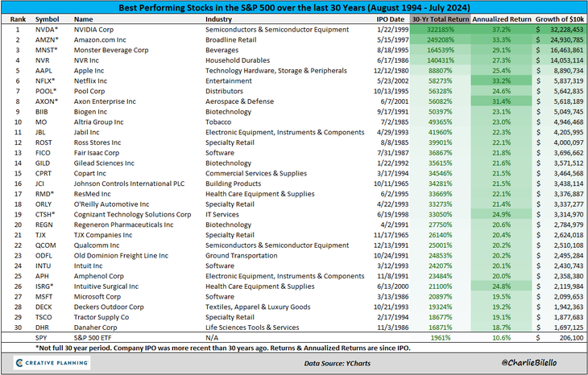Click the chart title text at top
The height and width of the screenshot is (375, 588).
pyautogui.click(x=293, y=6)
